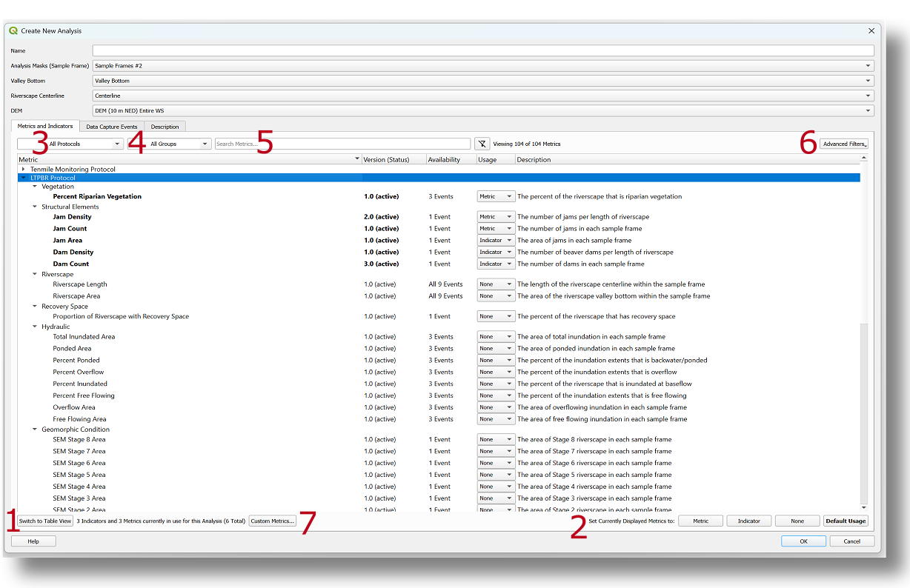Close the Create New Analysis dialog
Screen dimensions: 910x588
[x=871, y=31]
